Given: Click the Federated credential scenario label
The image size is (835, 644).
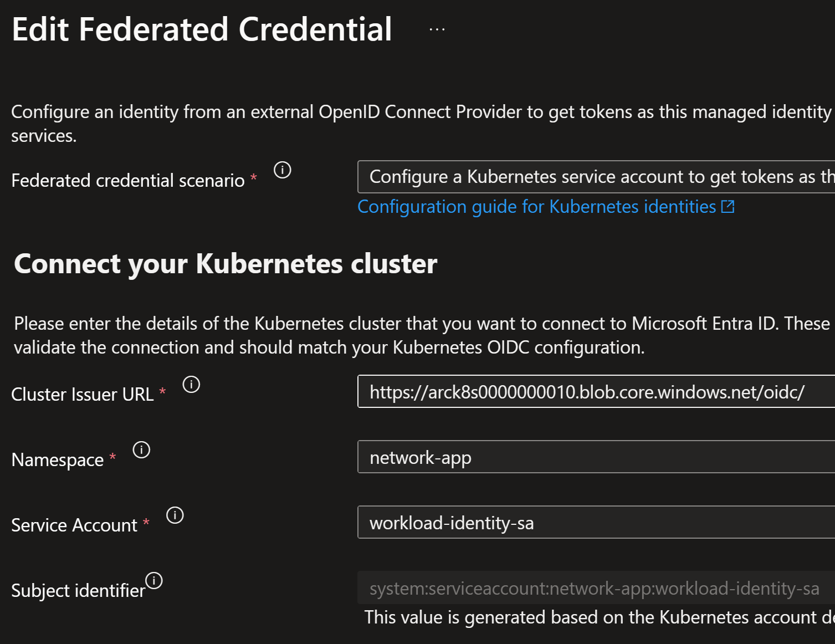Looking at the screenshot, I should (128, 180).
